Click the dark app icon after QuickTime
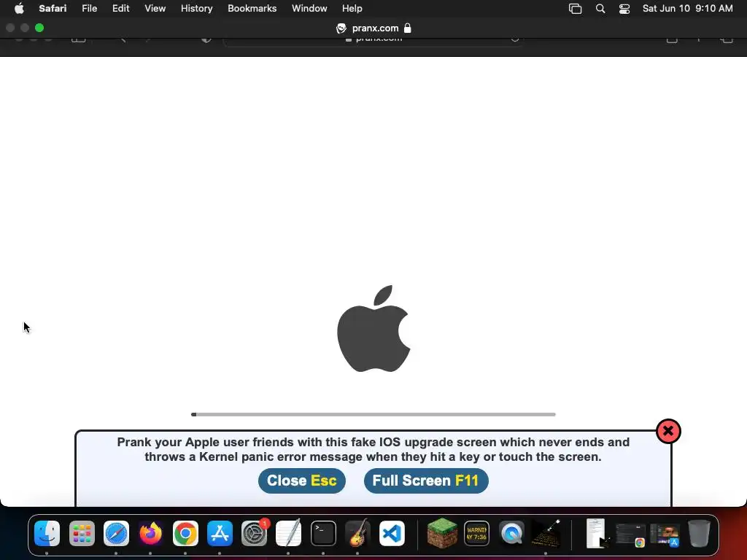 coord(546,533)
